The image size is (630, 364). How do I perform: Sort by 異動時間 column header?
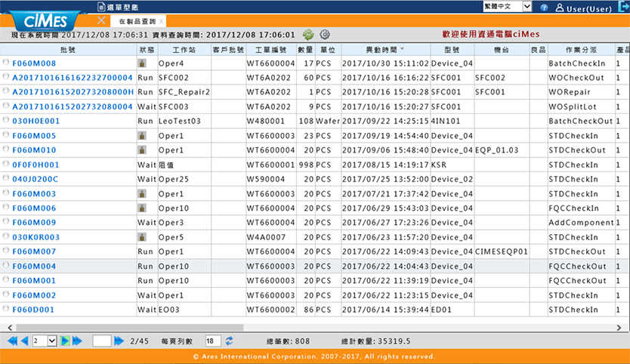coord(385,49)
